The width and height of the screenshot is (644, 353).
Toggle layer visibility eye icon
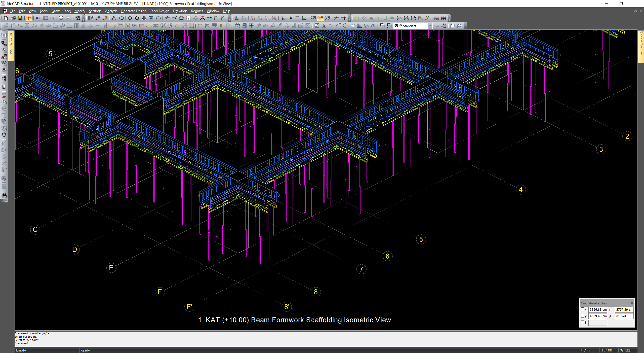(444, 26)
